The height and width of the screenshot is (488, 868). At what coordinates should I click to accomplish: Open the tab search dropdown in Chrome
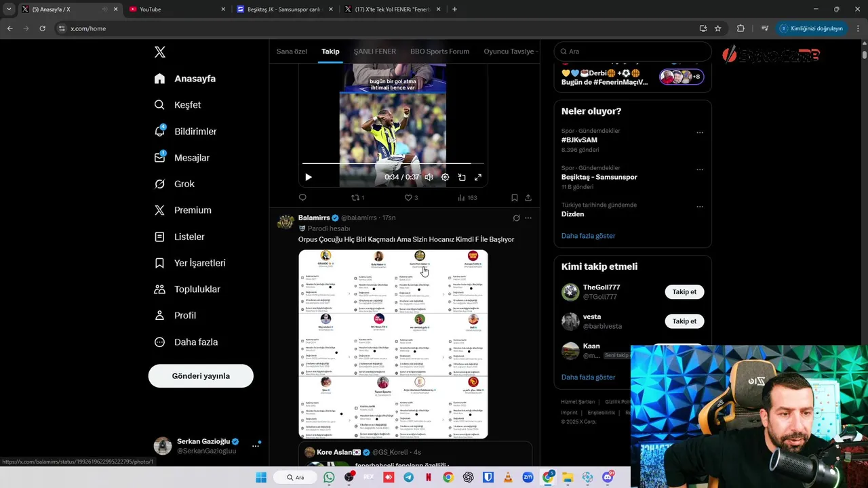click(x=9, y=9)
